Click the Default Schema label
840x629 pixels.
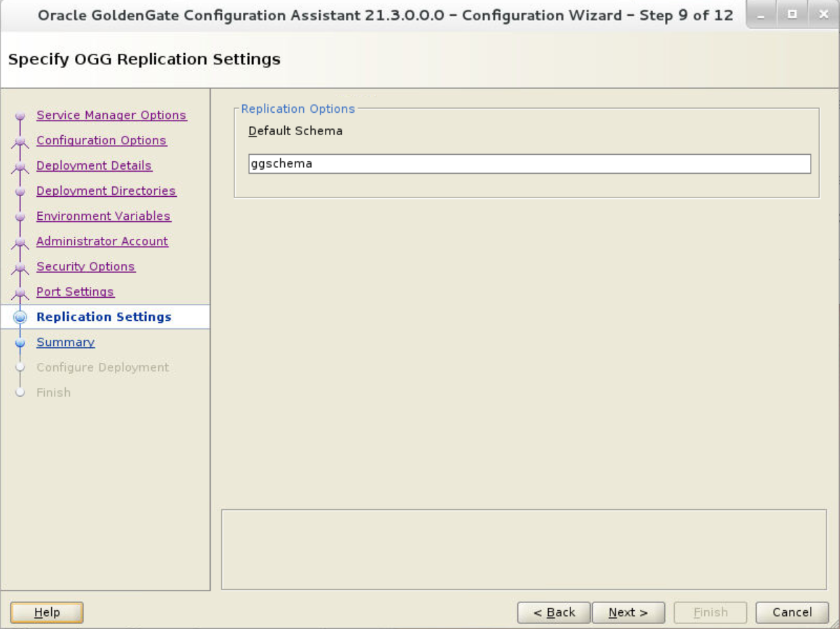pyautogui.click(x=295, y=131)
